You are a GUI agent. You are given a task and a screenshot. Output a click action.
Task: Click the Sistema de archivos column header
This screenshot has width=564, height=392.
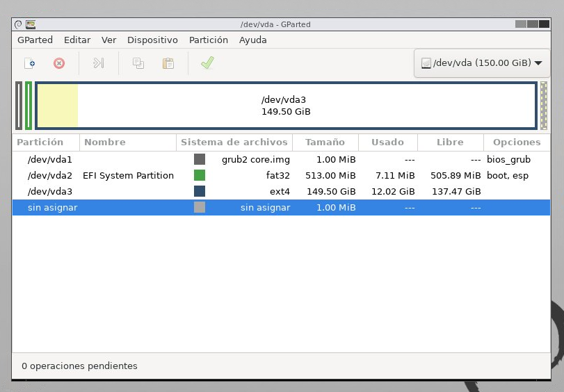coord(233,142)
